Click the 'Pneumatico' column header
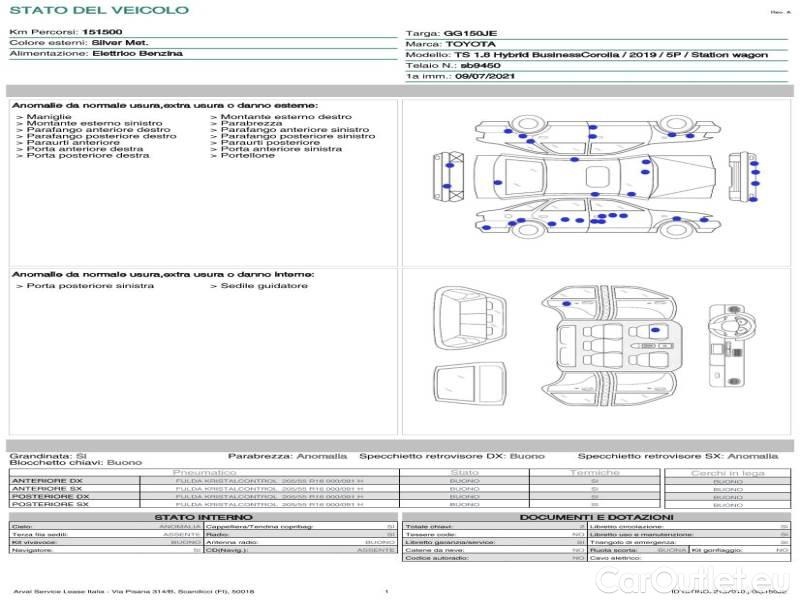The height and width of the screenshot is (600, 800). tap(204, 472)
